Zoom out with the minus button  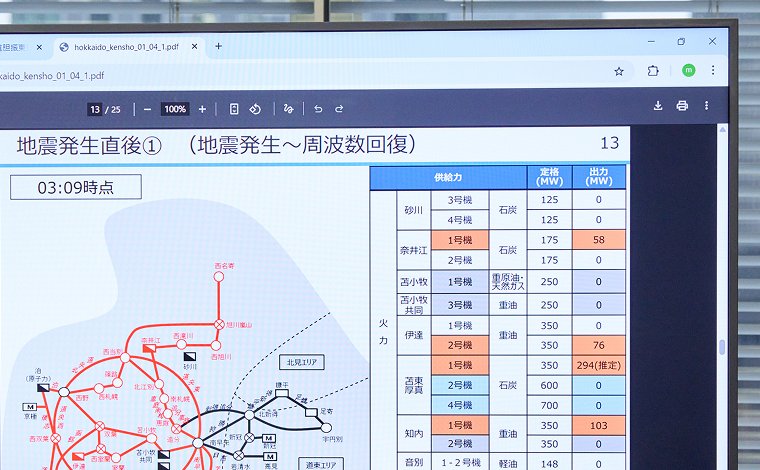tap(147, 109)
